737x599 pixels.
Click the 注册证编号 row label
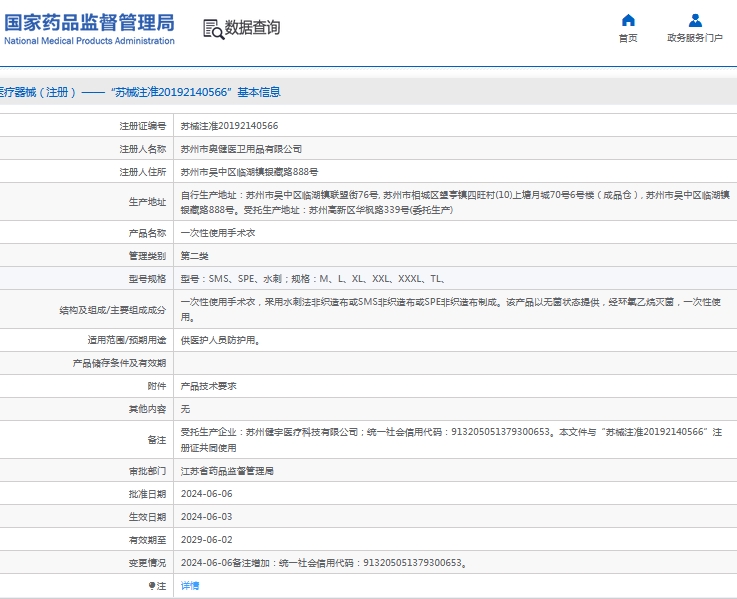[x=143, y=126]
